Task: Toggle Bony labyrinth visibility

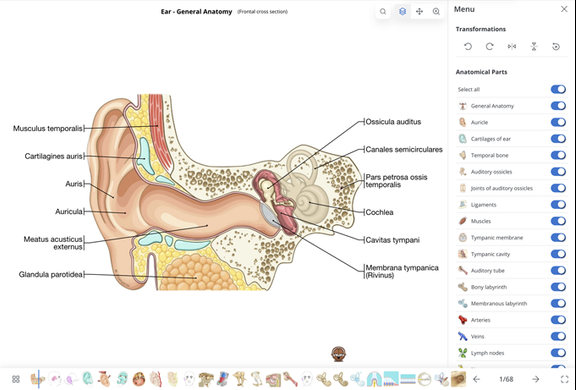Action: 558,287
